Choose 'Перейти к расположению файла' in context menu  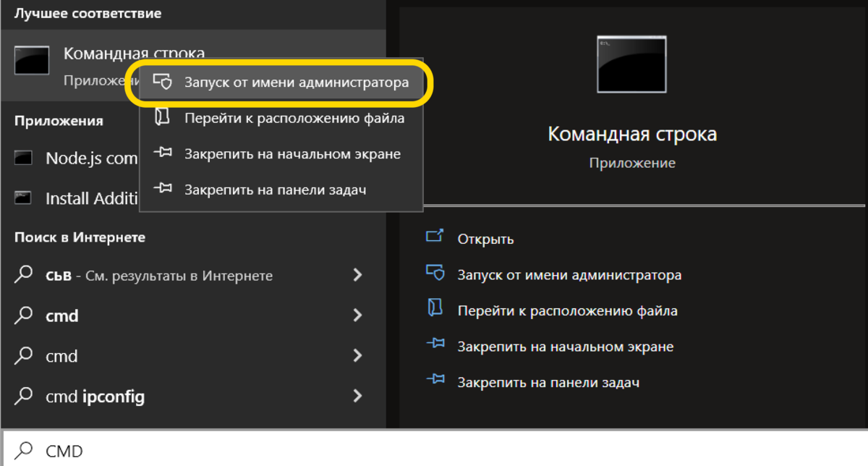point(281,118)
